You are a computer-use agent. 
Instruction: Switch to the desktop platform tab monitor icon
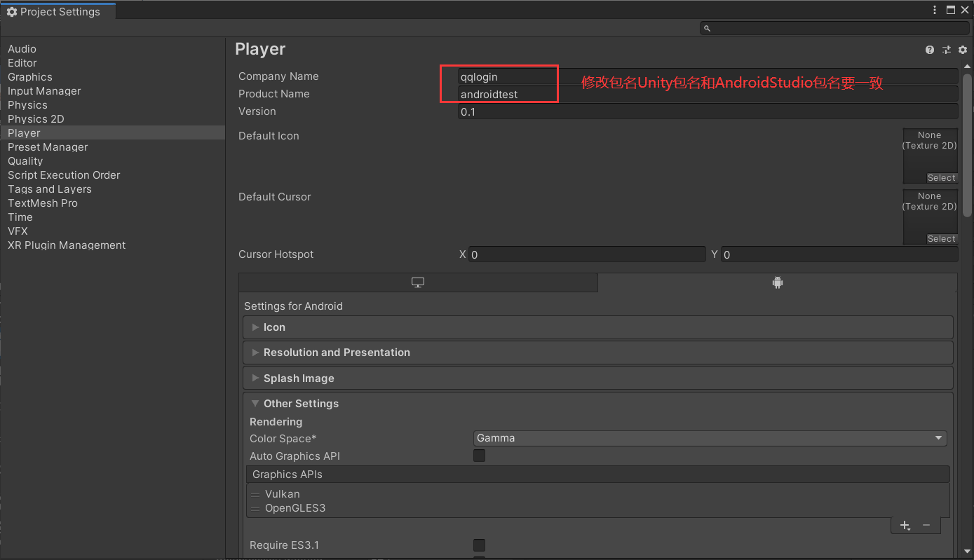[x=418, y=282]
